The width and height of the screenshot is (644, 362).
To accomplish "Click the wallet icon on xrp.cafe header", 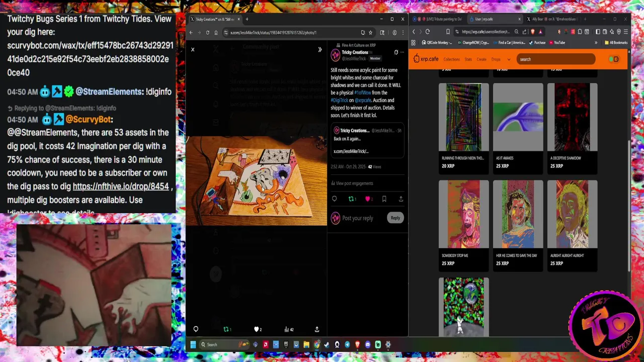I will [616, 59].
